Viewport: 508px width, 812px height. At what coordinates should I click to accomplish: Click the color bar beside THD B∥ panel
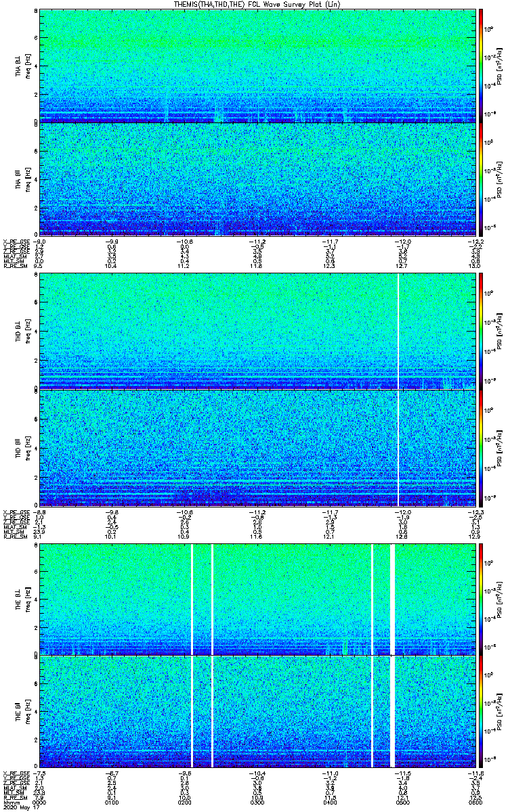click(x=482, y=448)
